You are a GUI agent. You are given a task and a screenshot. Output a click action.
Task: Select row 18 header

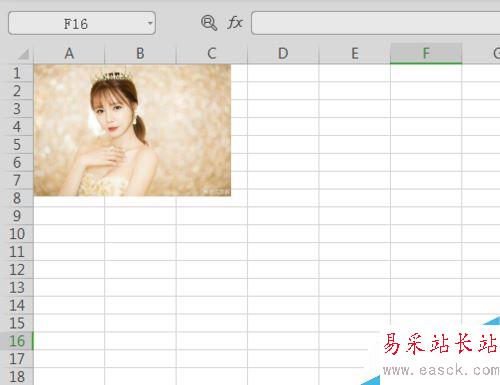tap(17, 377)
